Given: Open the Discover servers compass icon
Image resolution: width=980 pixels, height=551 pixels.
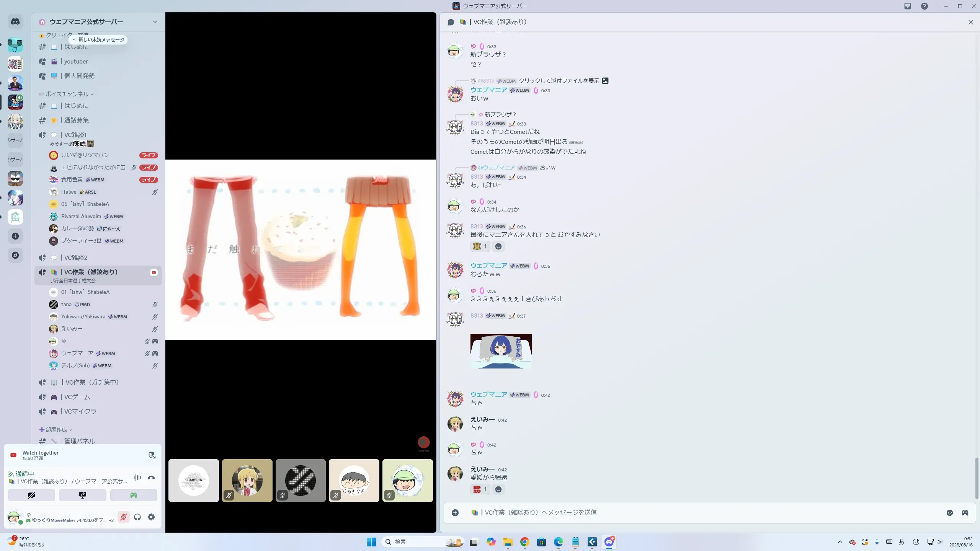Looking at the screenshot, I should pyautogui.click(x=15, y=255).
